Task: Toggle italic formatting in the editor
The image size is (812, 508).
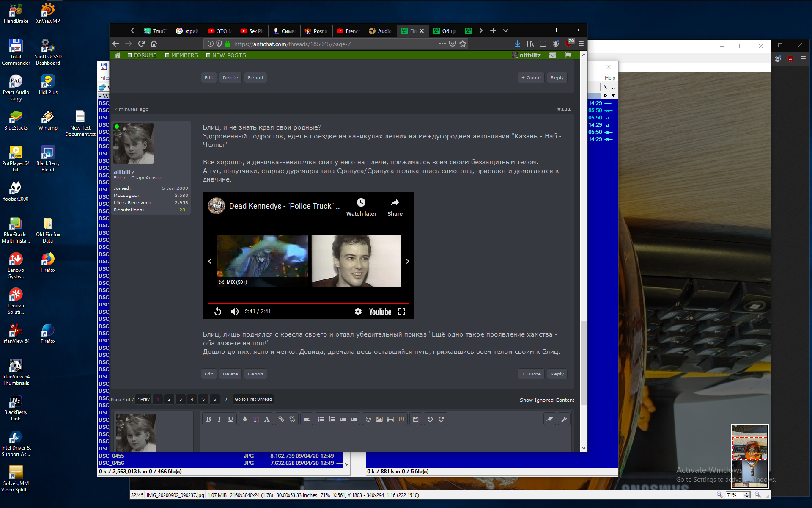Action: pos(219,419)
